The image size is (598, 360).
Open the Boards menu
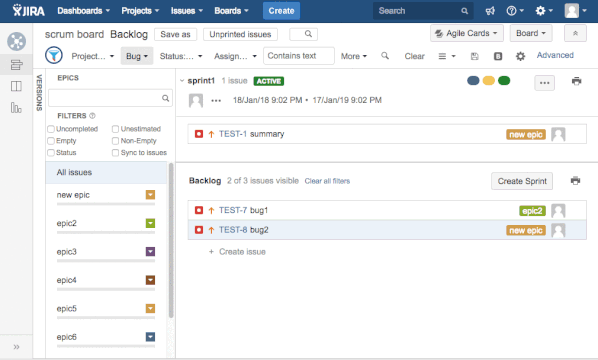tap(231, 11)
